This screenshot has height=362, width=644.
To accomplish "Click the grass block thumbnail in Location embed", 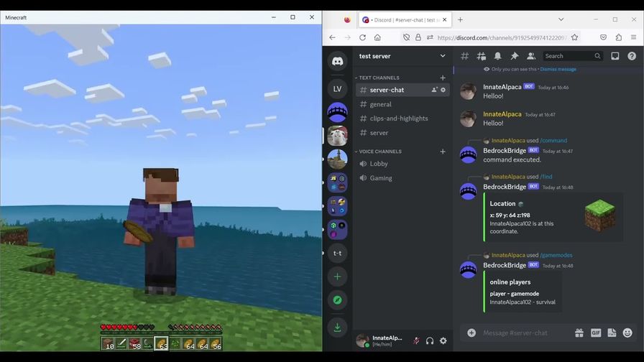I will pos(599,215).
